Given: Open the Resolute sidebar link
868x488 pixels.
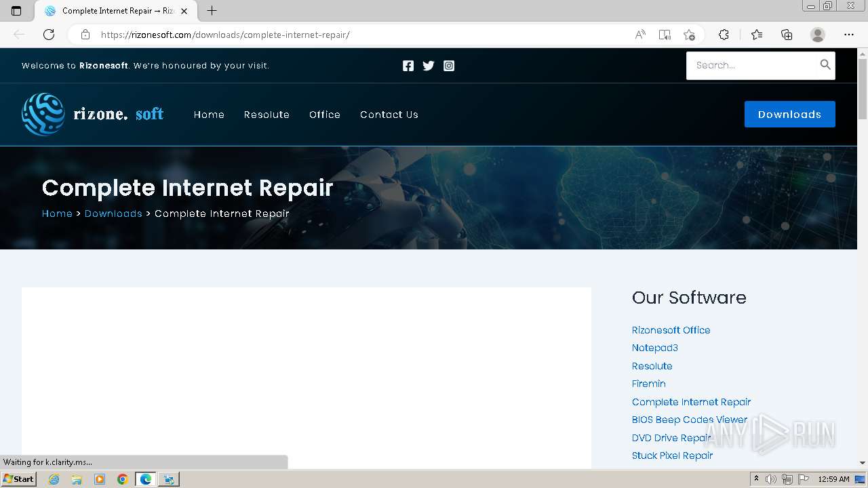Looking at the screenshot, I should (652, 366).
